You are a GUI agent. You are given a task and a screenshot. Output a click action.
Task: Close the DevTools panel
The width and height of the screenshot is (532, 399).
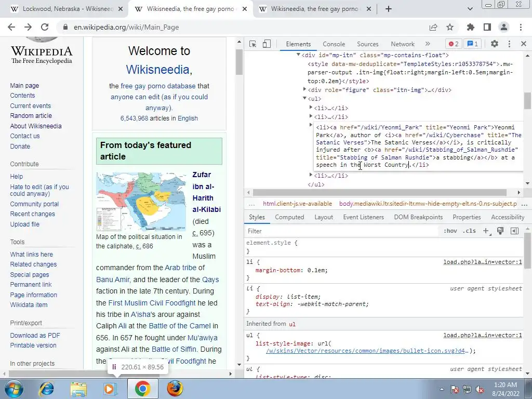tap(524, 44)
